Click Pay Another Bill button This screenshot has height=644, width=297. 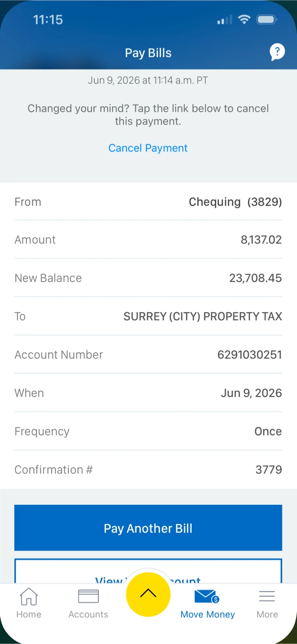click(x=148, y=528)
